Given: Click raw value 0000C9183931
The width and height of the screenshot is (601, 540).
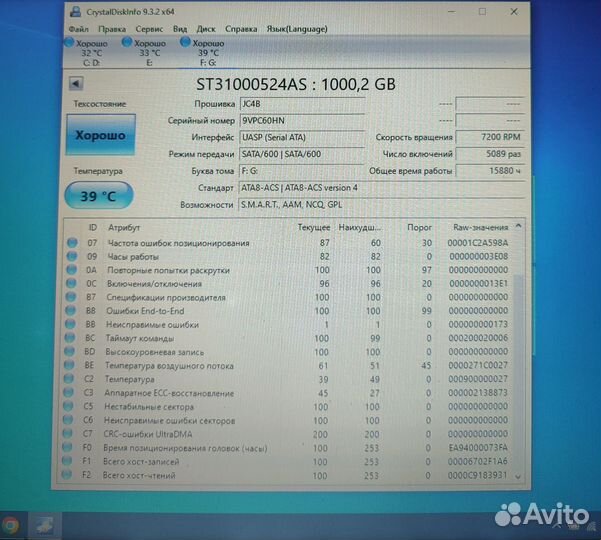Looking at the screenshot, I should (478, 475).
